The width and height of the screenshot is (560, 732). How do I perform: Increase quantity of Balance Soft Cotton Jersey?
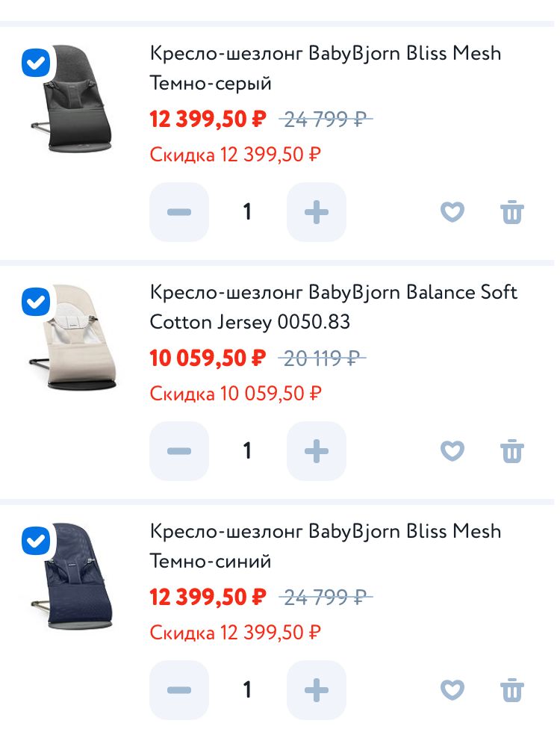pyautogui.click(x=317, y=451)
